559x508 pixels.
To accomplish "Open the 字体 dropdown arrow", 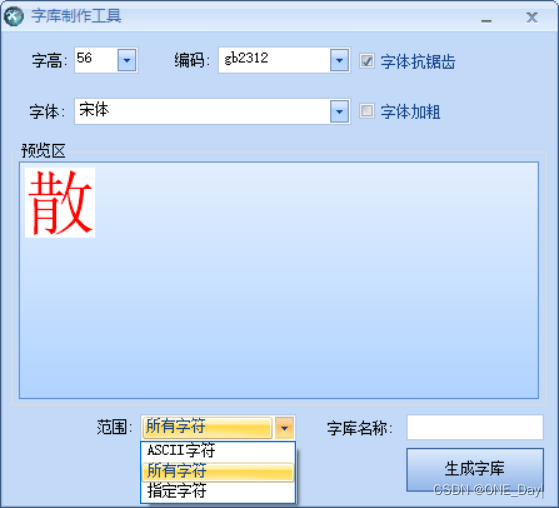I will (339, 112).
